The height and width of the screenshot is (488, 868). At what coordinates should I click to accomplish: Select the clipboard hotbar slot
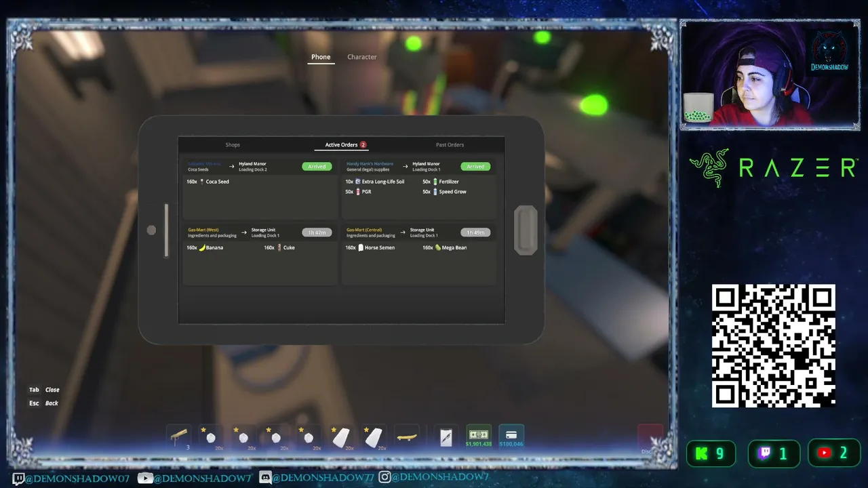(x=446, y=436)
